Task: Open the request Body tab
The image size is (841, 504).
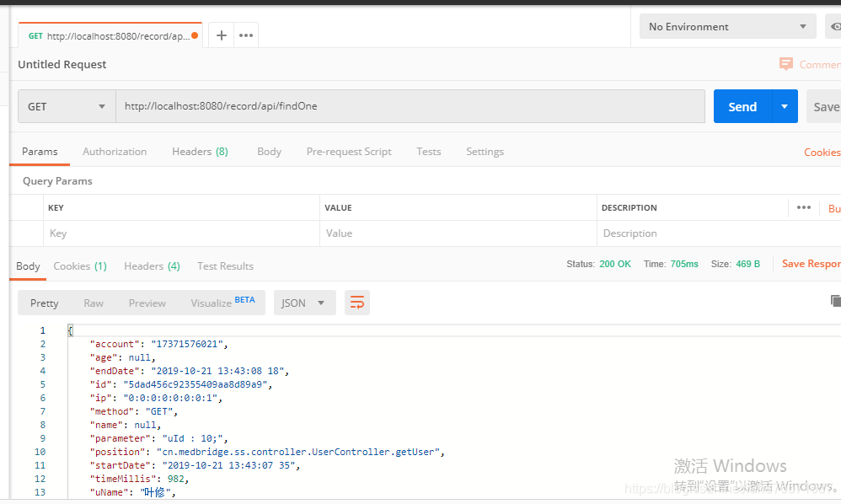Action: (x=270, y=152)
